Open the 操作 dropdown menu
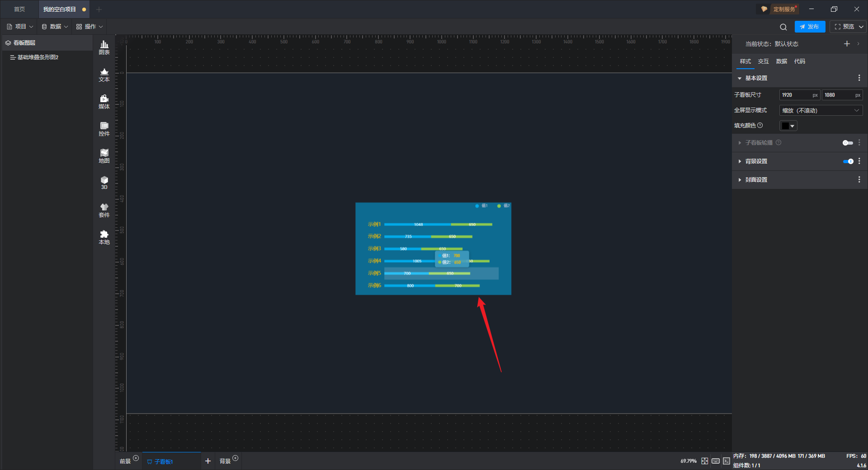This screenshot has width=868, height=470. pyautogui.click(x=90, y=27)
